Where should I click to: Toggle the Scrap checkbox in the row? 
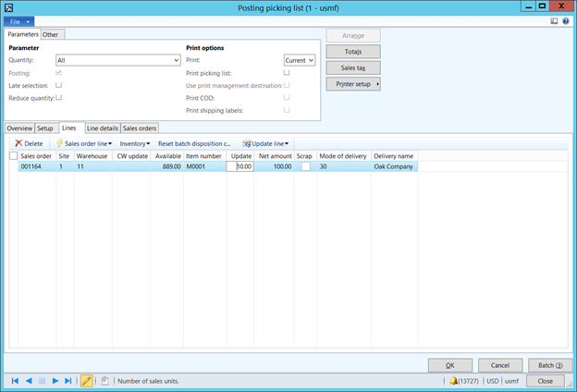(x=305, y=167)
